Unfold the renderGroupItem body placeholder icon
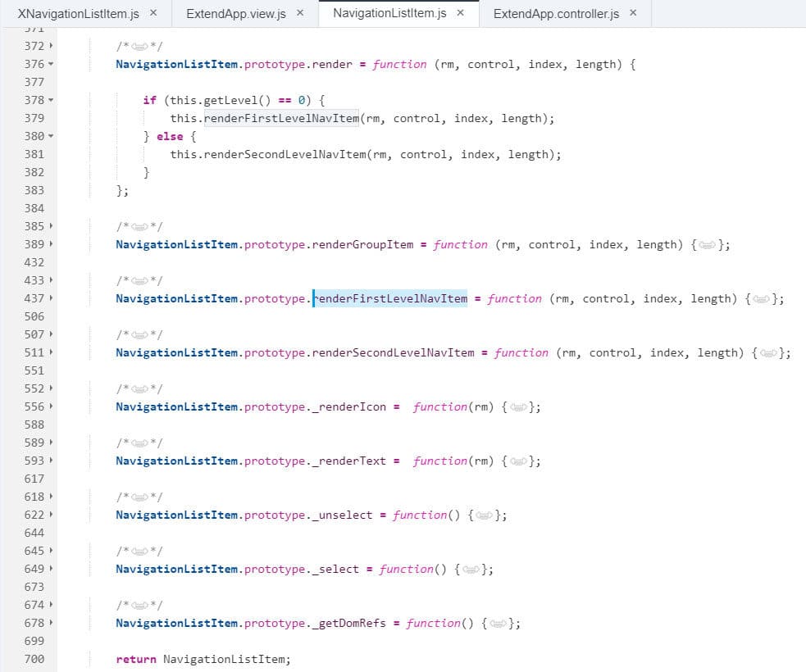The width and height of the screenshot is (806, 672). tap(708, 244)
